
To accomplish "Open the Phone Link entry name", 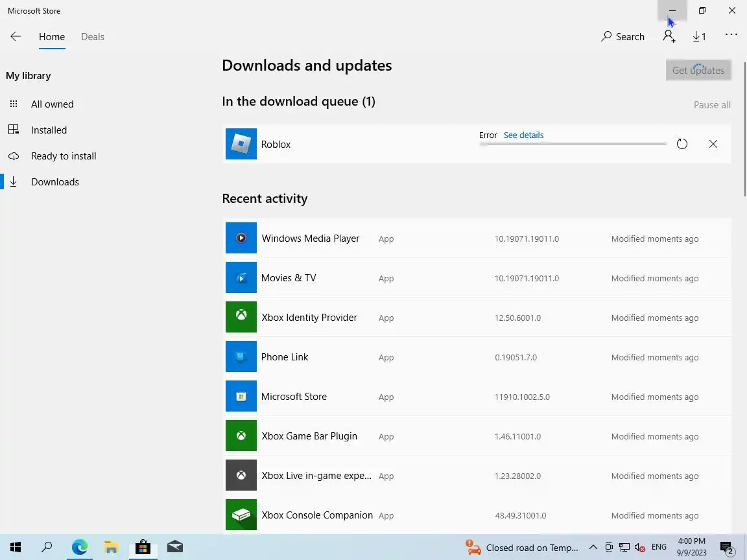I will click(285, 357).
